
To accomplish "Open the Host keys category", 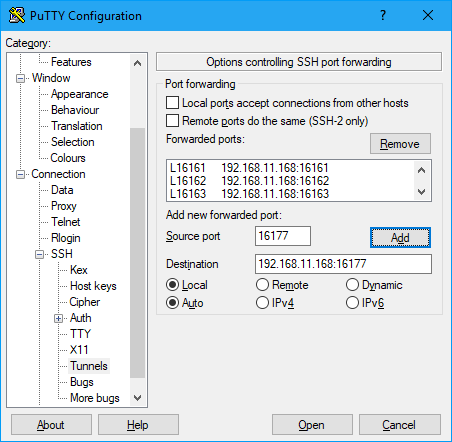I will click(93, 286).
